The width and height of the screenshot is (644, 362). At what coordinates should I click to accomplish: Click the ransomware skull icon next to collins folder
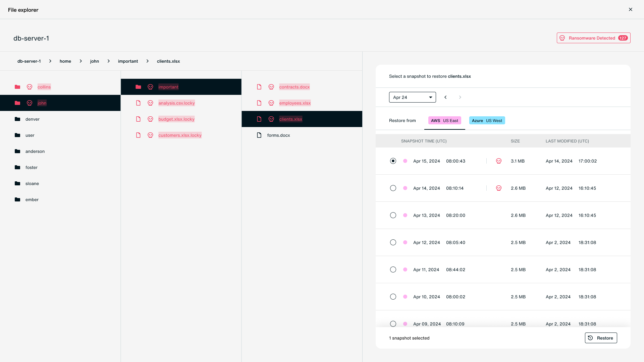pos(30,87)
